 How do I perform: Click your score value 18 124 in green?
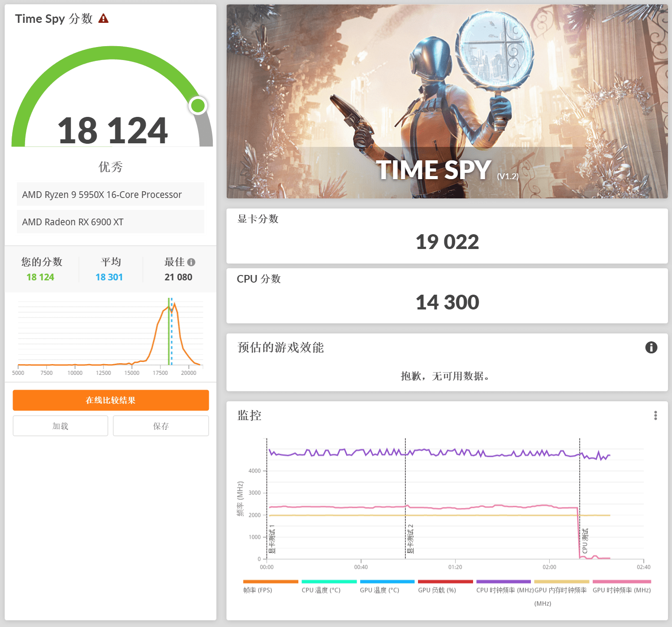coord(40,277)
